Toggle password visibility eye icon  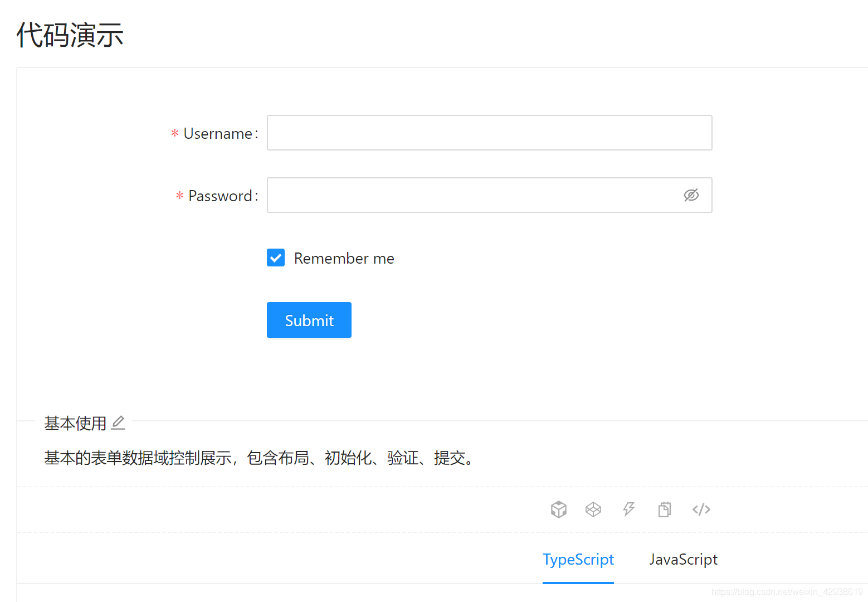[x=691, y=195]
